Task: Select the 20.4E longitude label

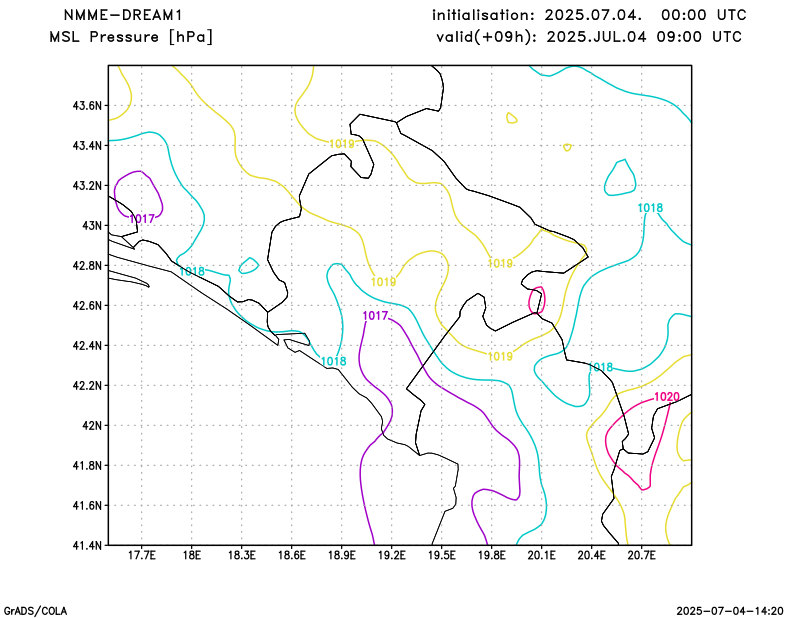Action: (591, 555)
